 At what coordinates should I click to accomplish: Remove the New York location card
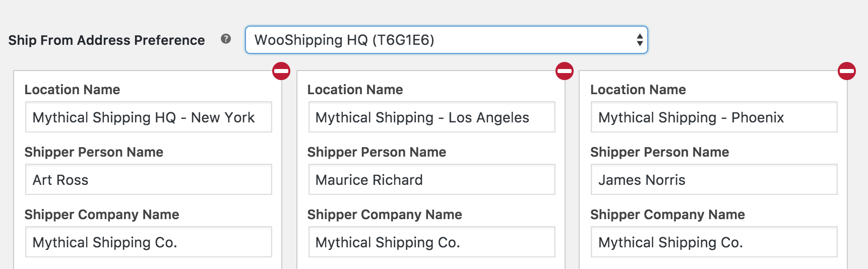pos(281,71)
